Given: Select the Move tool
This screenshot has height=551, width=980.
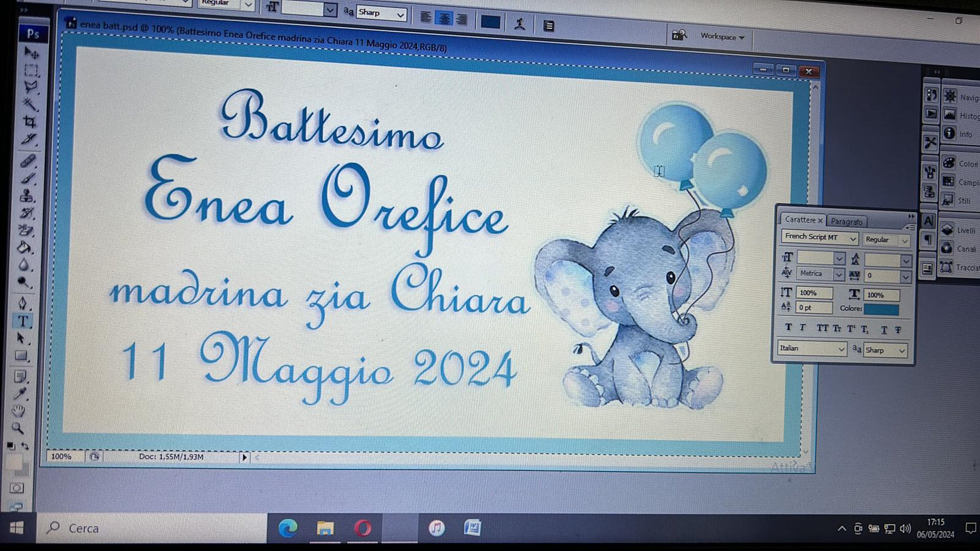Looking at the screenshot, I should click(x=32, y=52).
